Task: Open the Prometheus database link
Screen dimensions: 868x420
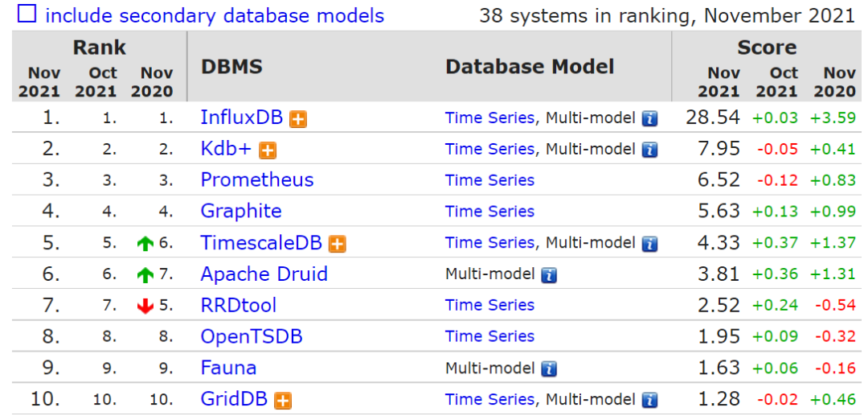Action: [x=257, y=180]
